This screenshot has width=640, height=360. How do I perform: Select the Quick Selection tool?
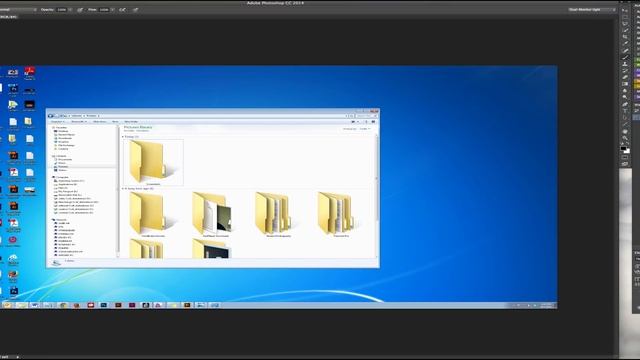(x=625, y=30)
